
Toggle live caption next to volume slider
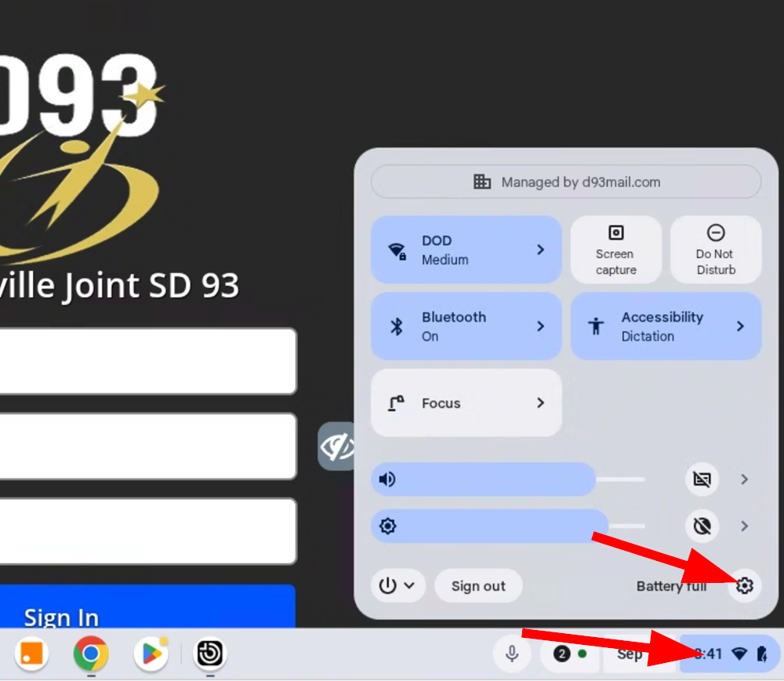point(702,479)
